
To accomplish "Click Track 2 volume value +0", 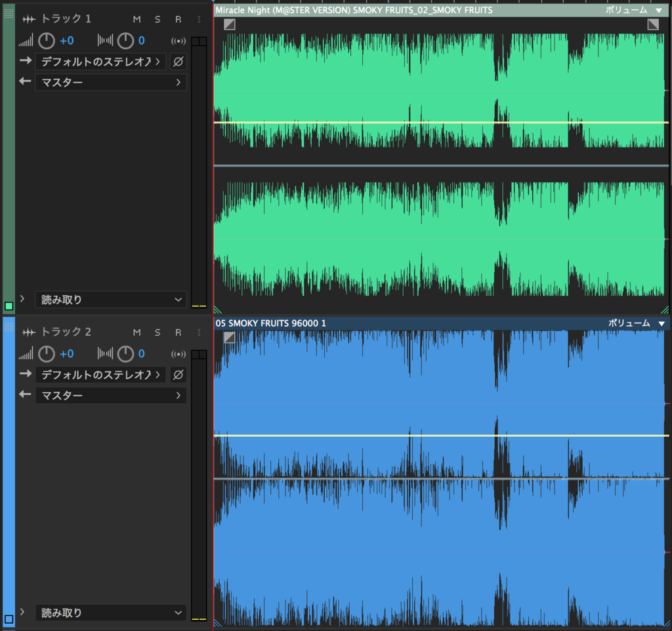I will coord(66,354).
